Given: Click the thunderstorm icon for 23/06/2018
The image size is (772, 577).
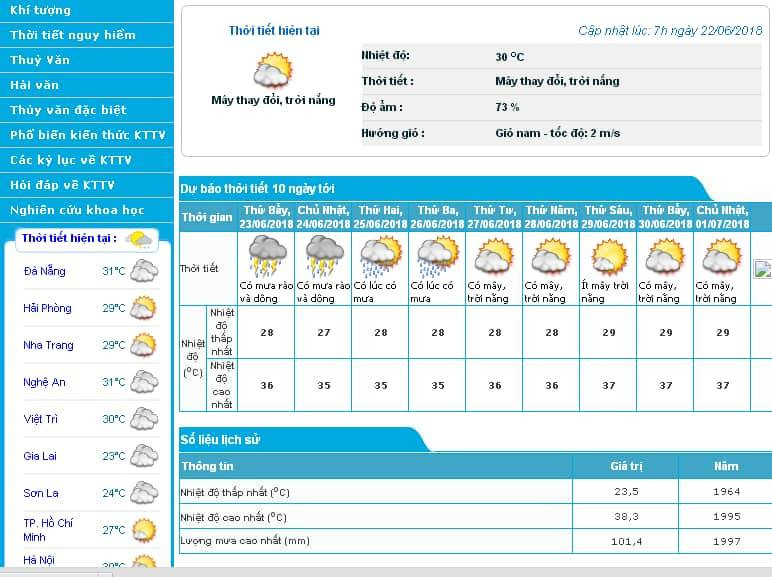Looking at the screenshot, I should click(x=267, y=258).
